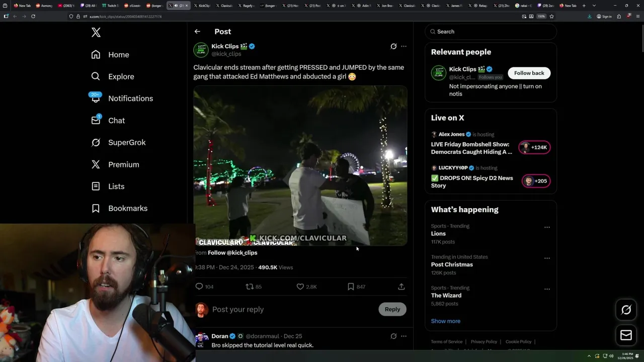The height and width of the screenshot is (362, 644).
Task: Open Kick Clips profile avatar on post
Action: [x=201, y=50]
